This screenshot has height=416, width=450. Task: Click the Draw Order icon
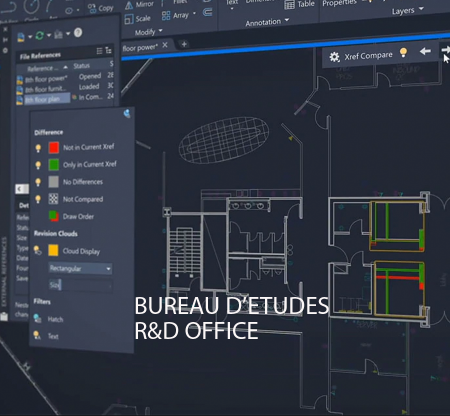coord(53,216)
